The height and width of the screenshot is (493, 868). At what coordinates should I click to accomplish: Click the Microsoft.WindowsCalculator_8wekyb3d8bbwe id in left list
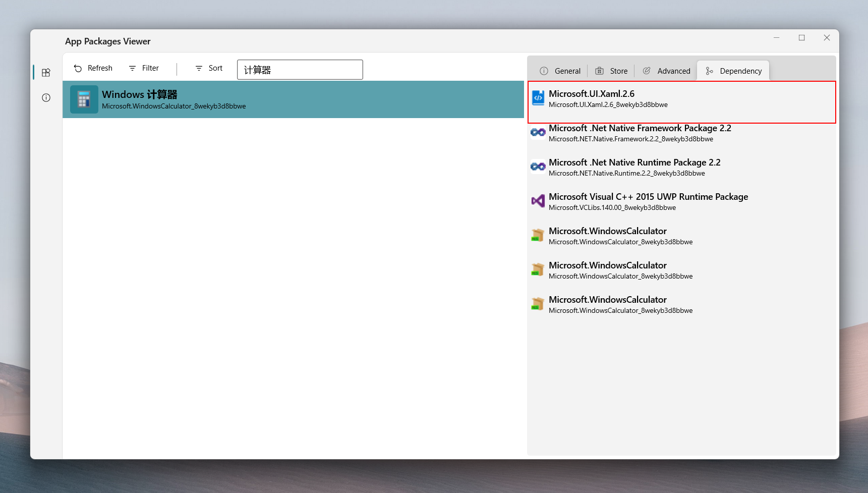174,106
